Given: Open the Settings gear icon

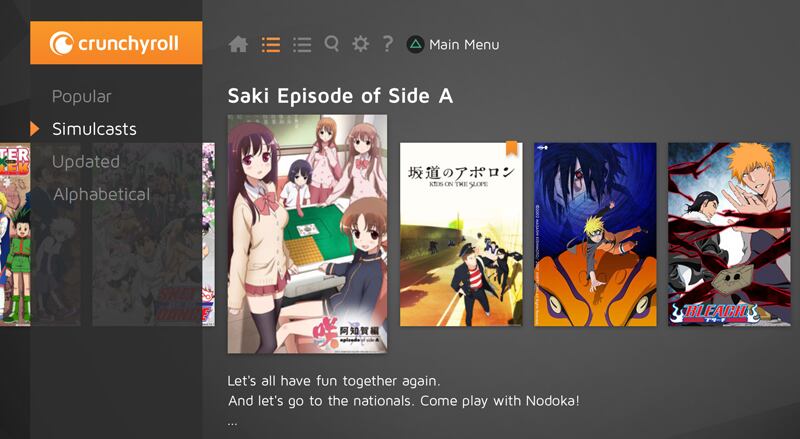Looking at the screenshot, I should click(360, 44).
